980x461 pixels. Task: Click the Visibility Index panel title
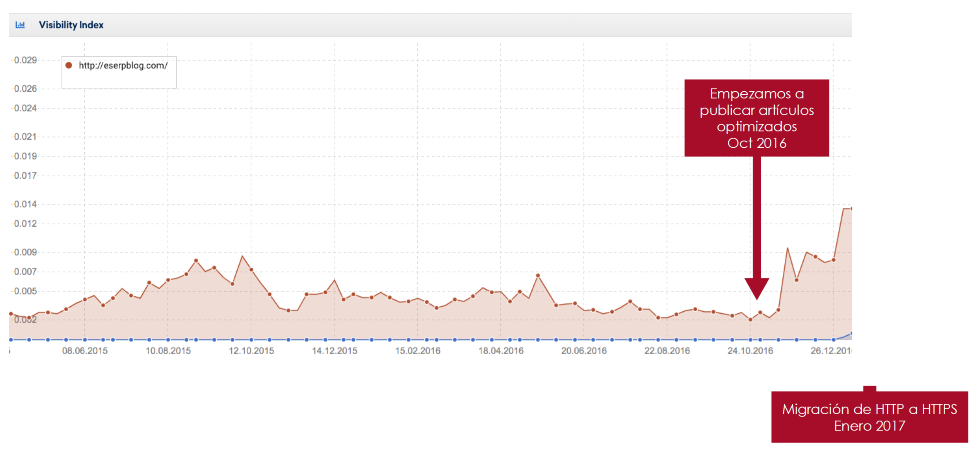pos(71,25)
